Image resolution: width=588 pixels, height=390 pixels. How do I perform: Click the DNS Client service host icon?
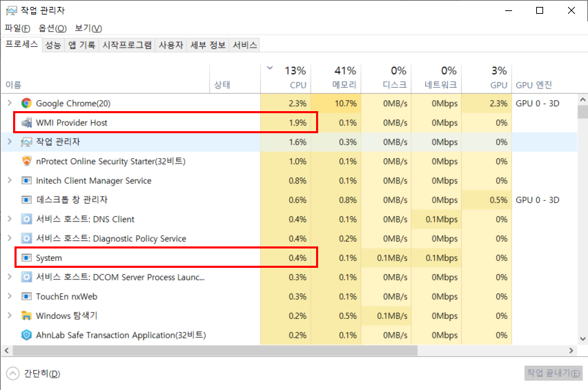pyautogui.click(x=26, y=219)
